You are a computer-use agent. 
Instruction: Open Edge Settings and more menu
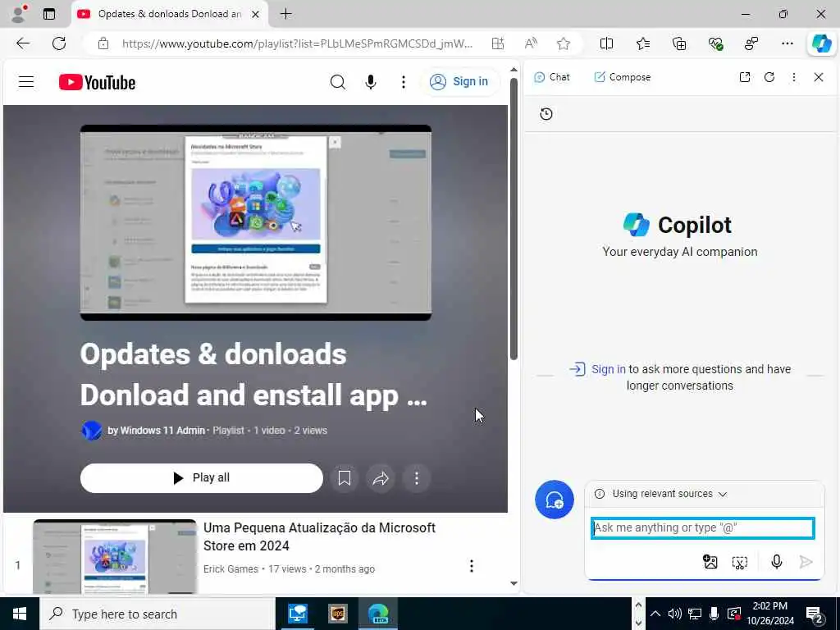pyautogui.click(x=787, y=43)
